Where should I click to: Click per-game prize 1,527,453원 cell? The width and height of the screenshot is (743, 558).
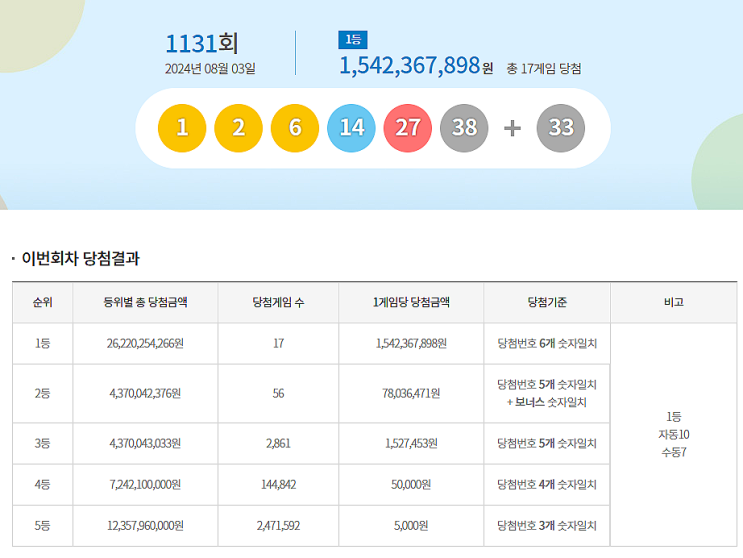coord(411,444)
